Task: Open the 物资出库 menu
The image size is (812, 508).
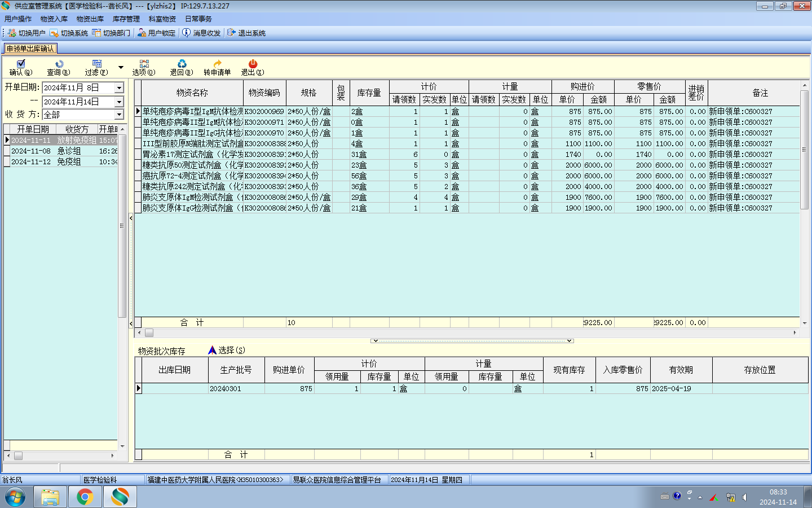Action: coord(90,19)
